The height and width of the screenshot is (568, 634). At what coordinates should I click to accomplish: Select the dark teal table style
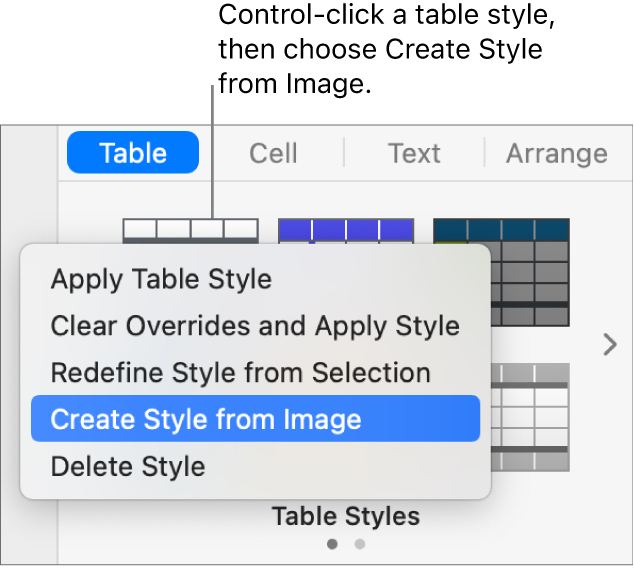click(x=501, y=272)
